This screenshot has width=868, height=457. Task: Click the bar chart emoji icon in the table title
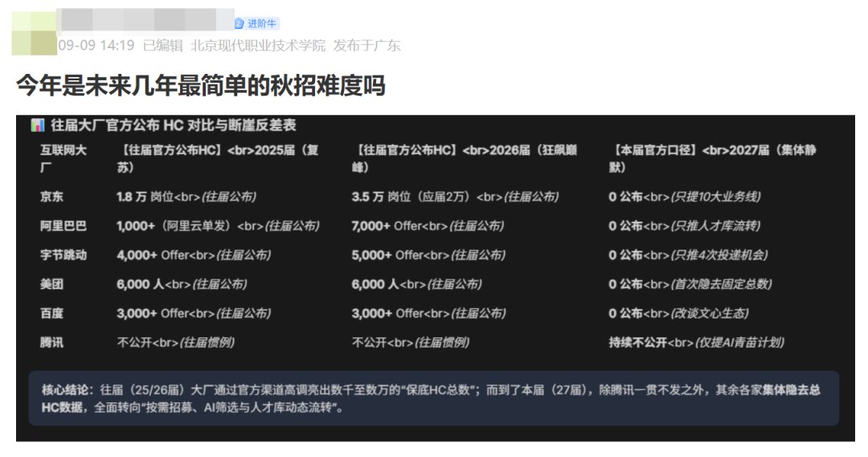click(x=38, y=125)
